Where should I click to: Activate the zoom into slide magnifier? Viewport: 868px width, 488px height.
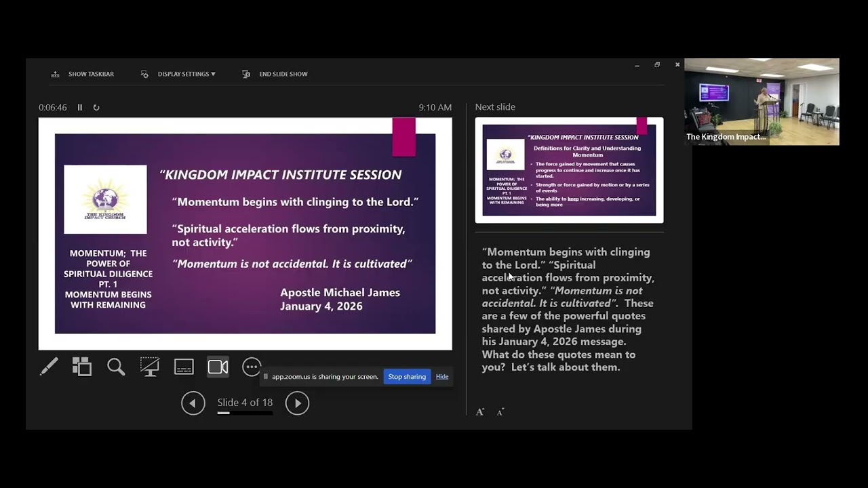[x=116, y=367]
